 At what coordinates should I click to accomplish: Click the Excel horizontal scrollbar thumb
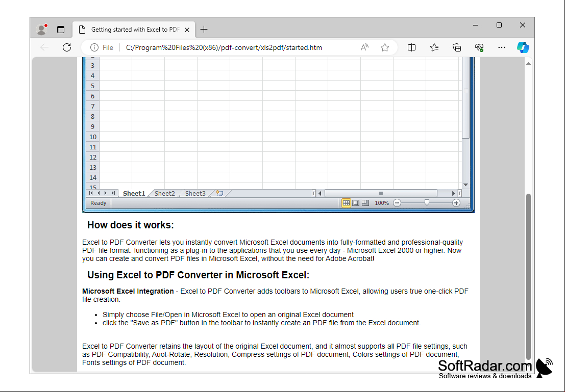coord(381,194)
